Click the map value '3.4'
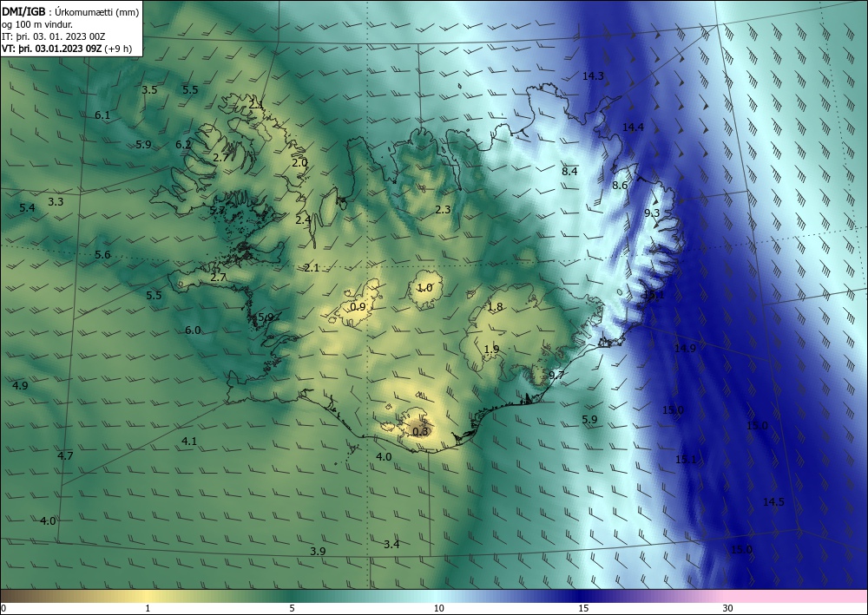The height and width of the screenshot is (615, 868). (392, 544)
